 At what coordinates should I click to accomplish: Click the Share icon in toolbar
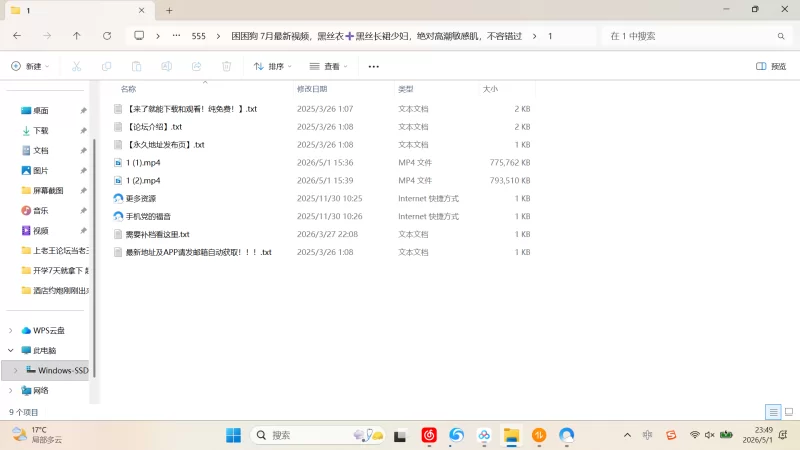(x=196, y=66)
